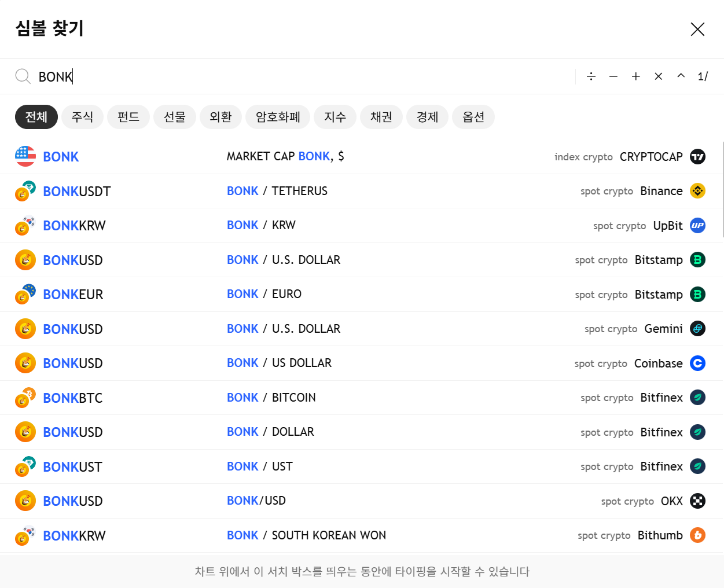Click the Bithumb BONKKRW coin pair icon
724x588 pixels.
25,535
